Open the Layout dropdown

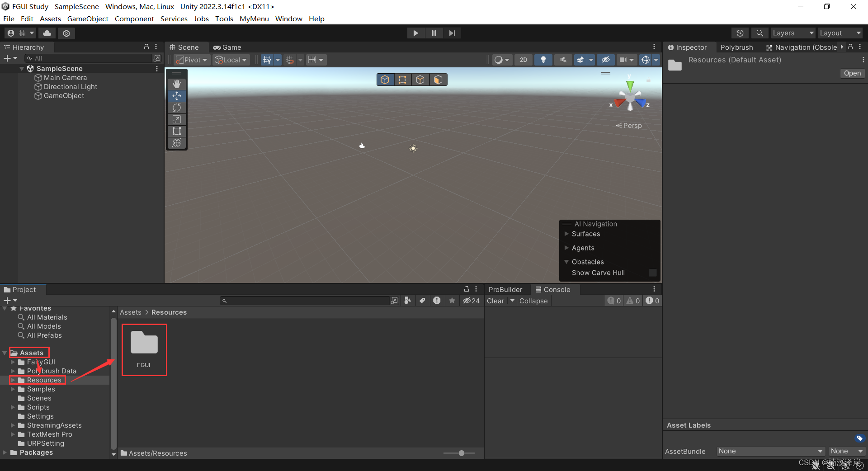tap(840, 33)
